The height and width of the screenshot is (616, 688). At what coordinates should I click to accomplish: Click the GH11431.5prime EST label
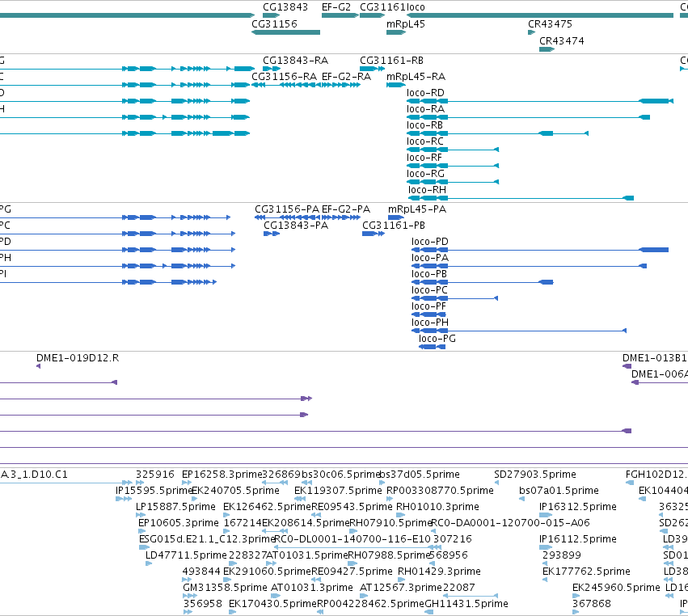pos(466,604)
